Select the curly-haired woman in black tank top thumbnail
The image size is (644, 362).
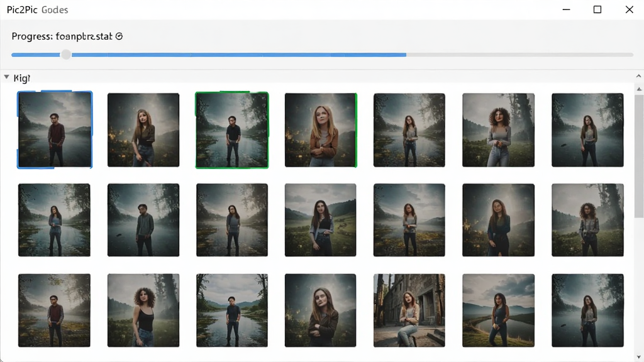(143, 310)
